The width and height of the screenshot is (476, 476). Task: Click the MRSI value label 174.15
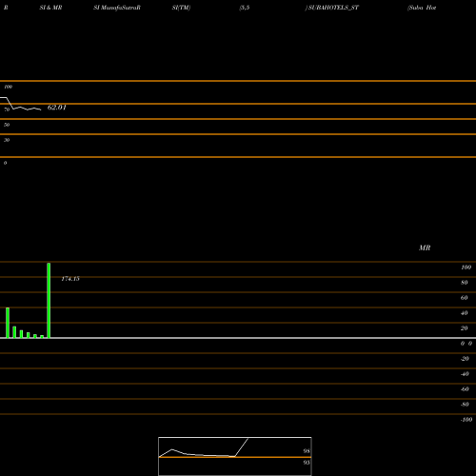tap(70, 279)
